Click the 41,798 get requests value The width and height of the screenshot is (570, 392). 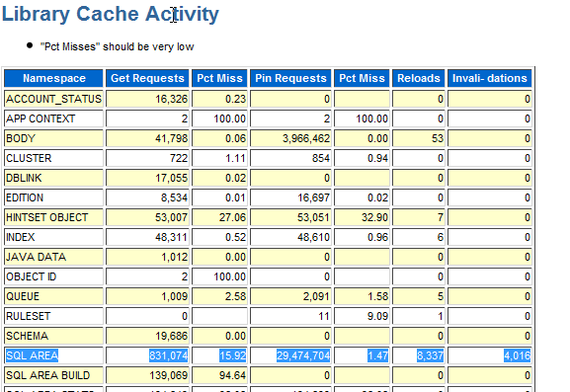(x=172, y=138)
